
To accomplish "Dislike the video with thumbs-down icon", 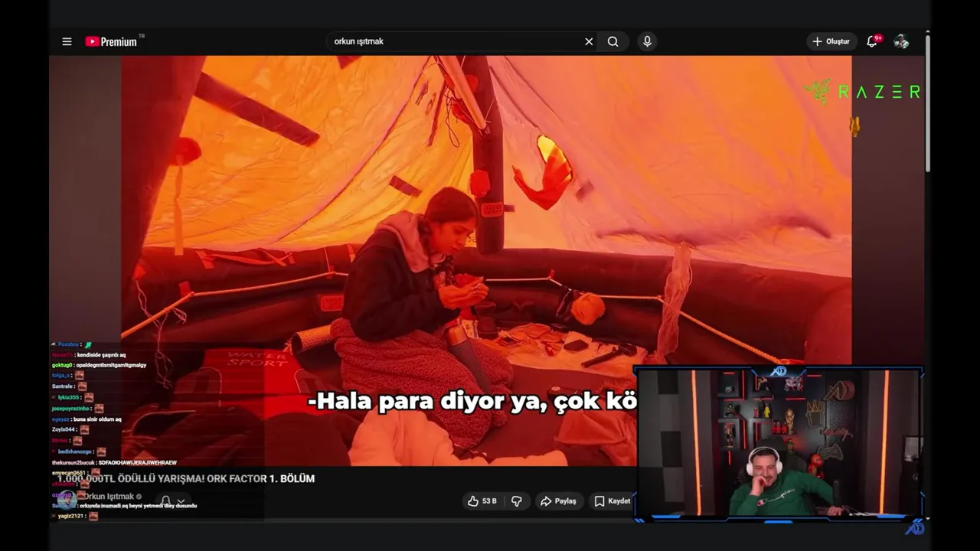I will [x=517, y=501].
